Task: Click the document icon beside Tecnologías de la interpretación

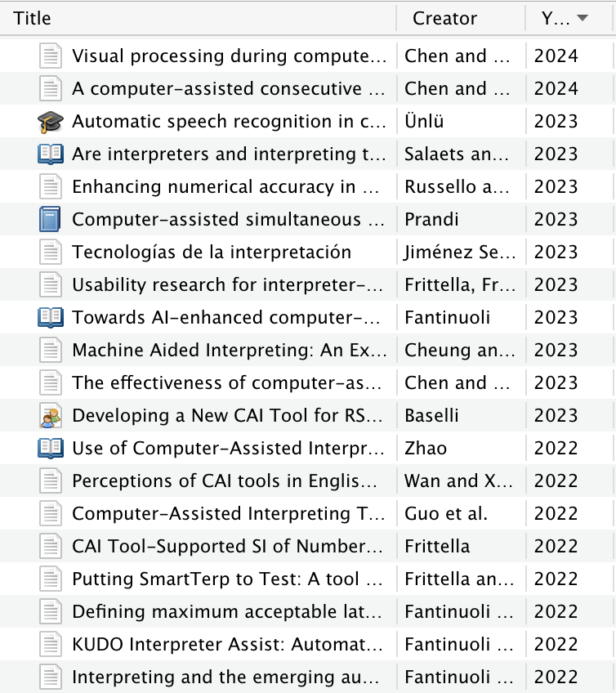Action: pos(51,252)
